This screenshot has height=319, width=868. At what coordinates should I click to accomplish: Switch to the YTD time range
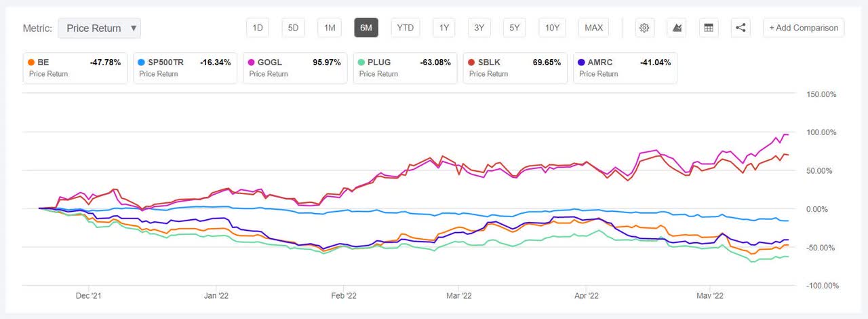coord(405,28)
